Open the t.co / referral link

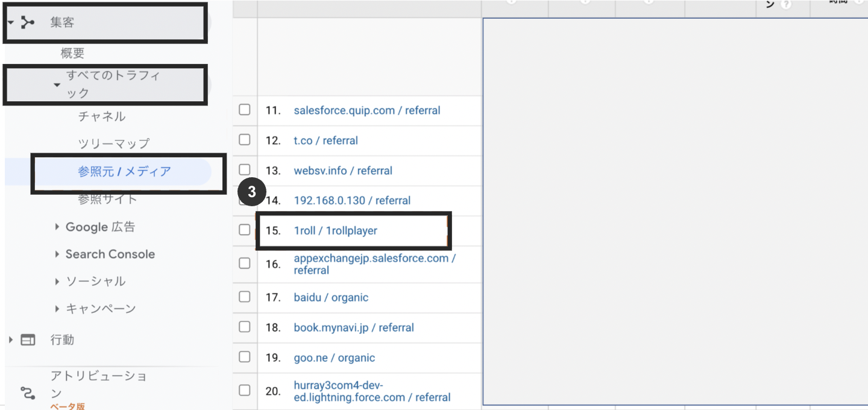click(x=325, y=140)
